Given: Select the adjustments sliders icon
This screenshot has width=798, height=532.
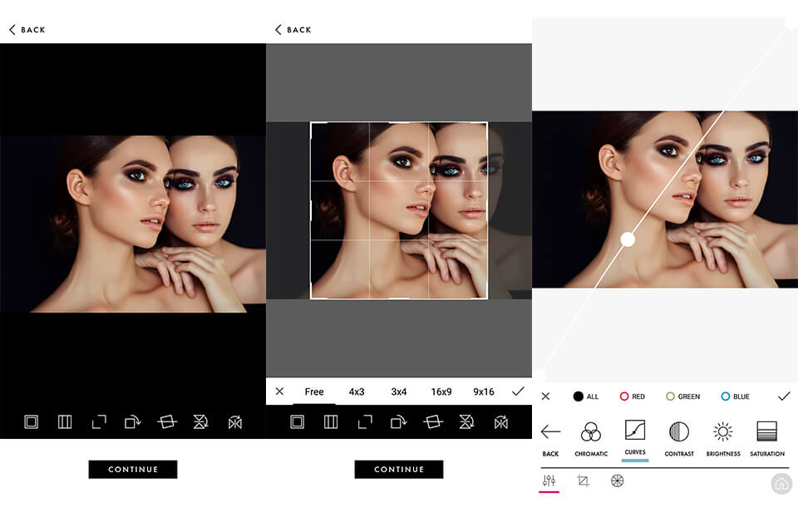Looking at the screenshot, I should 549,480.
